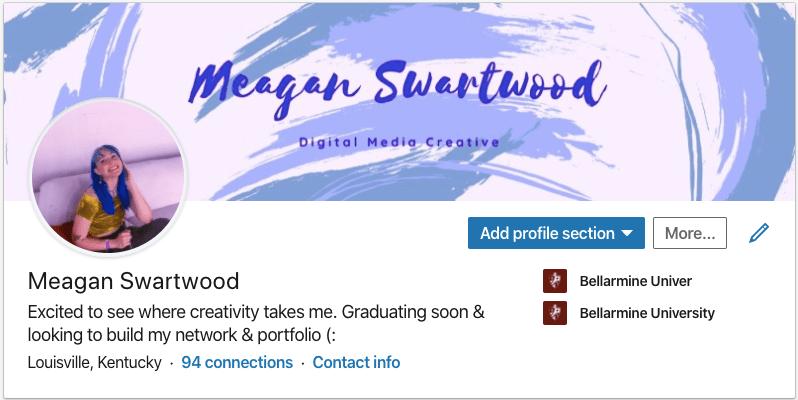This screenshot has height=400, width=798.
Task: Click the headline text about creativity
Action: tap(256, 312)
